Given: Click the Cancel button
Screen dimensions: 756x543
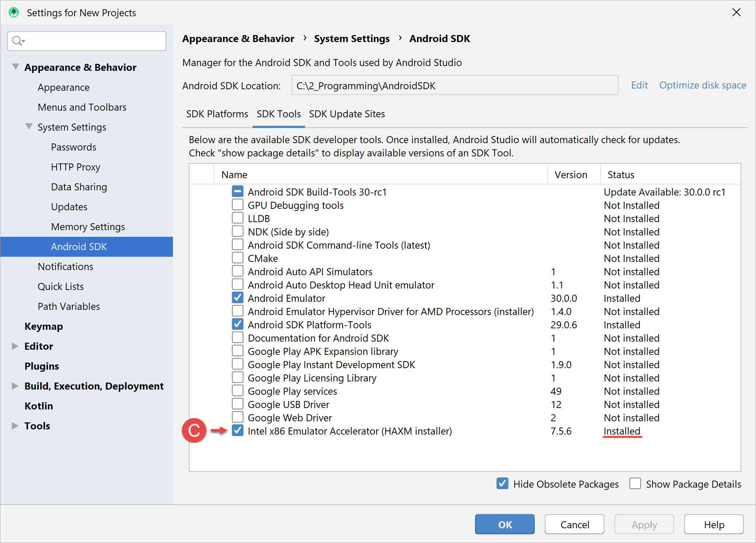Looking at the screenshot, I should click(575, 525).
